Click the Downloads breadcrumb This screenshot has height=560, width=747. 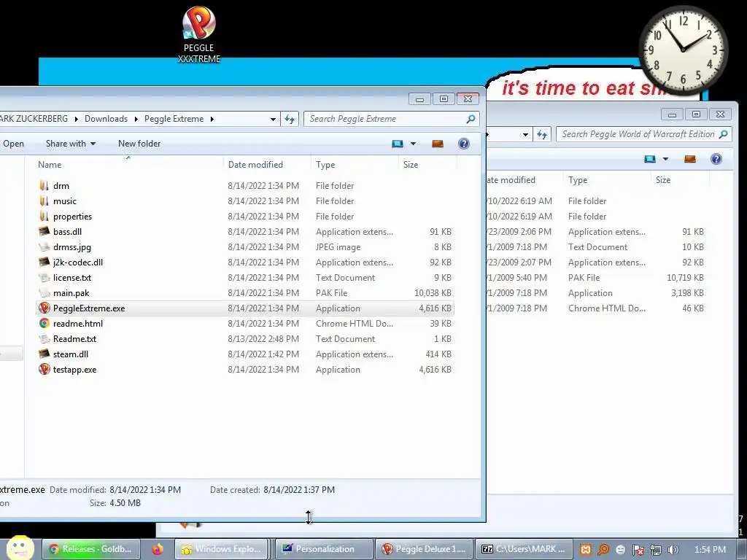[x=106, y=119]
